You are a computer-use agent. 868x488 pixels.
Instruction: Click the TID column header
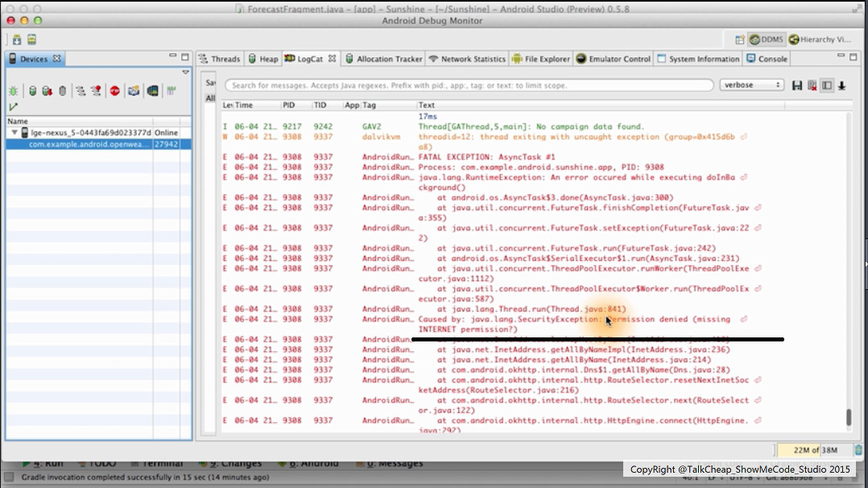(x=326, y=105)
